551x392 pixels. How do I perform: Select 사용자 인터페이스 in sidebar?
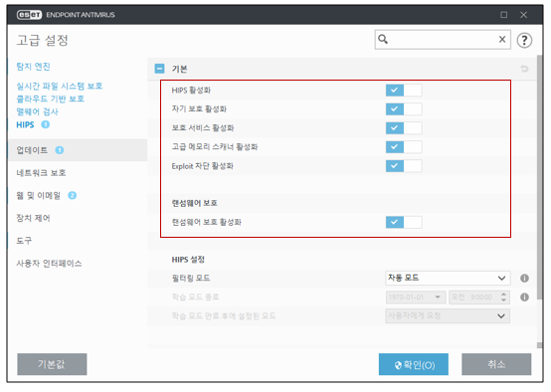[49, 264]
